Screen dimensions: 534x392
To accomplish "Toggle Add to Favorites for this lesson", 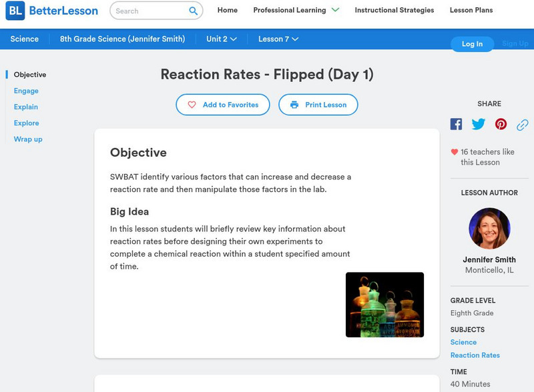I will pyautogui.click(x=222, y=105).
